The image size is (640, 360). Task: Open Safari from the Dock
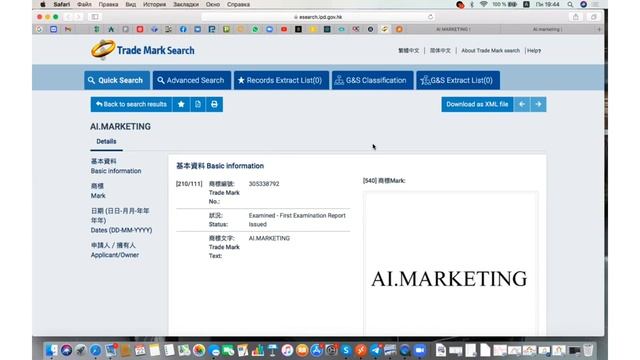pos(96,350)
